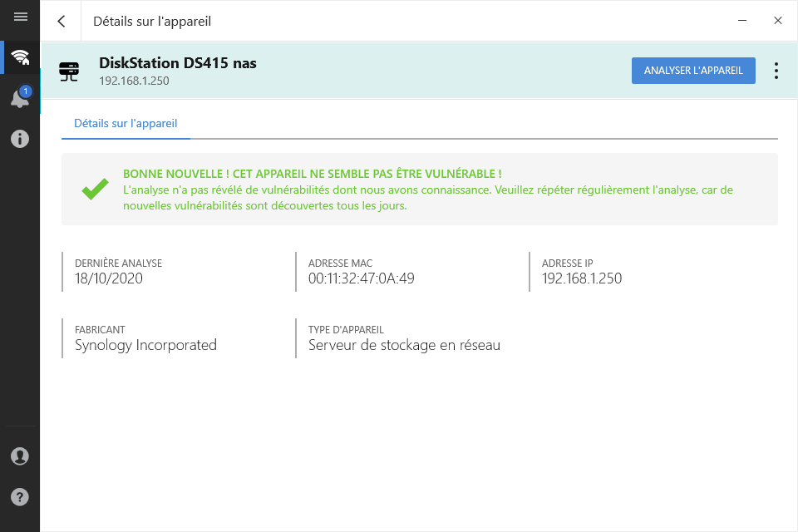Click the ADRESSE MAC label
Screen dimensions: 798x532
[x=340, y=264]
